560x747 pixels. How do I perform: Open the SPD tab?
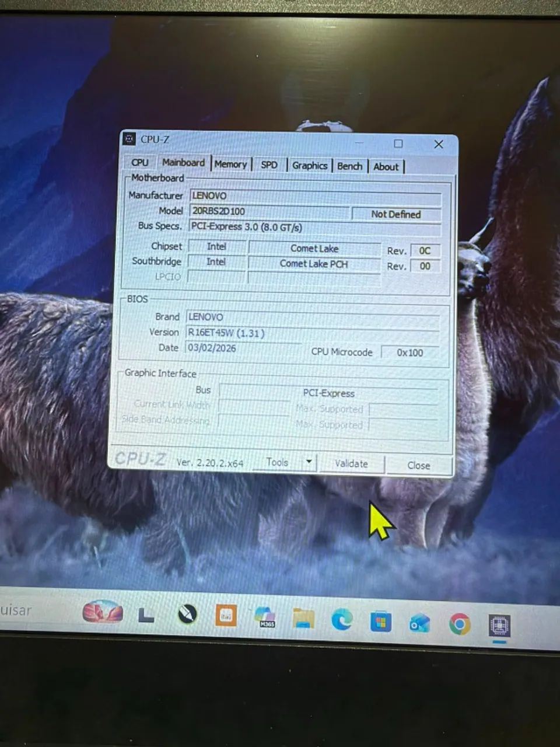(x=269, y=165)
